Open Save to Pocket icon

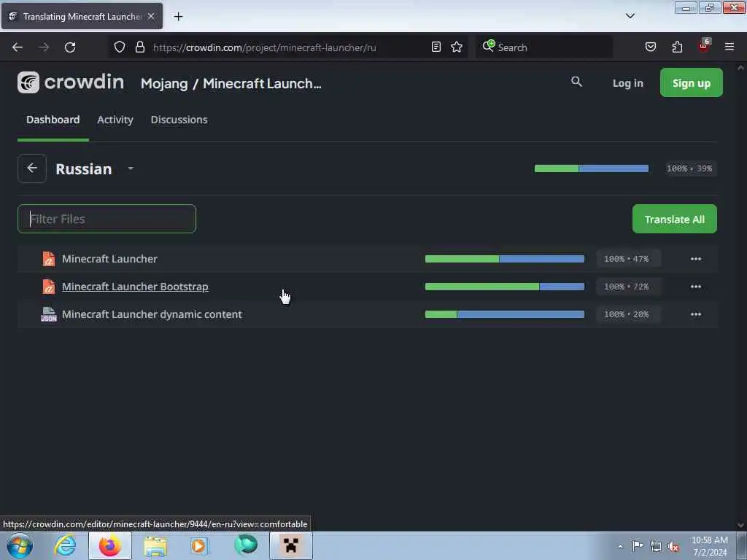tap(651, 47)
